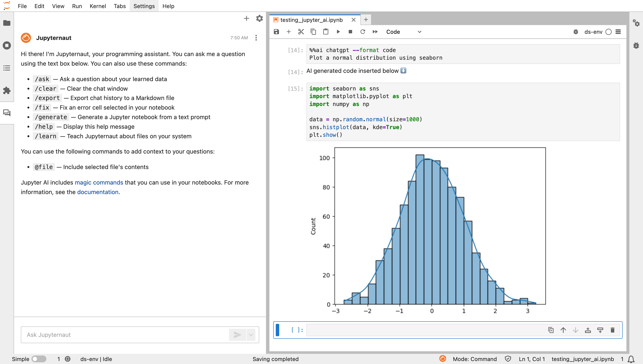Open the Jupyternaut message options menu
The width and height of the screenshot is (643, 364).
(x=256, y=38)
